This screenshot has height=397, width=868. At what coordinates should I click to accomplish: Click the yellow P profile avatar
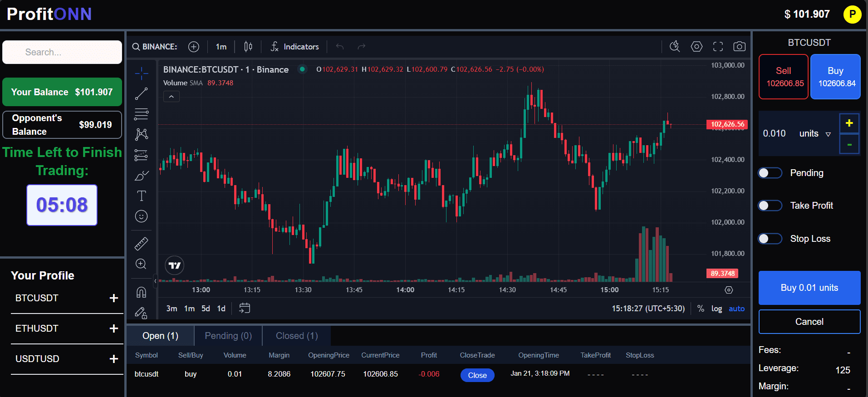(x=852, y=14)
